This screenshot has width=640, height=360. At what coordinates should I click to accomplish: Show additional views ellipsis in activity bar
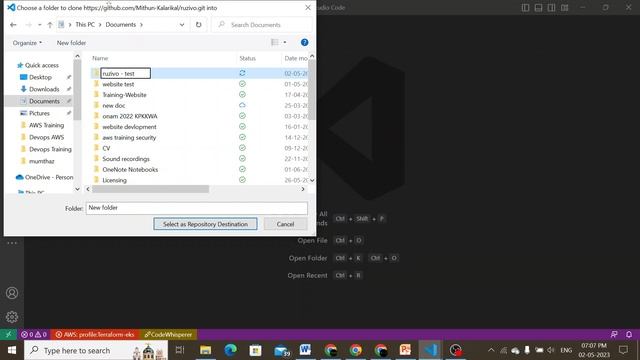click(12, 243)
